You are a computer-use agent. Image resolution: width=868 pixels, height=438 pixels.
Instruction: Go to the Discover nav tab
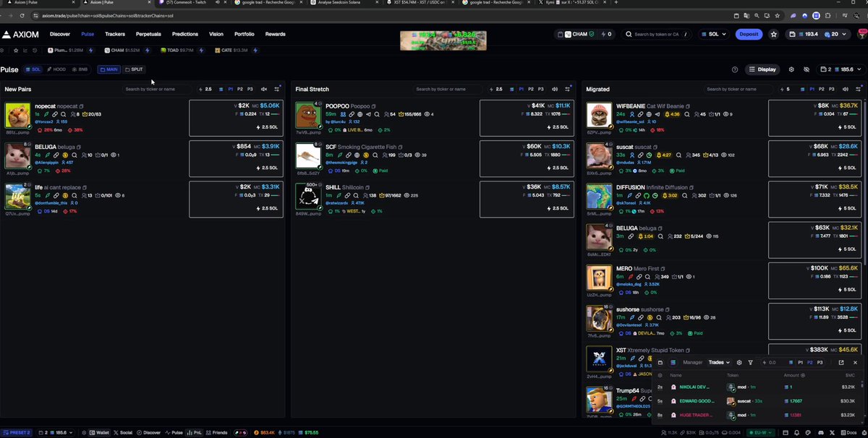60,34
